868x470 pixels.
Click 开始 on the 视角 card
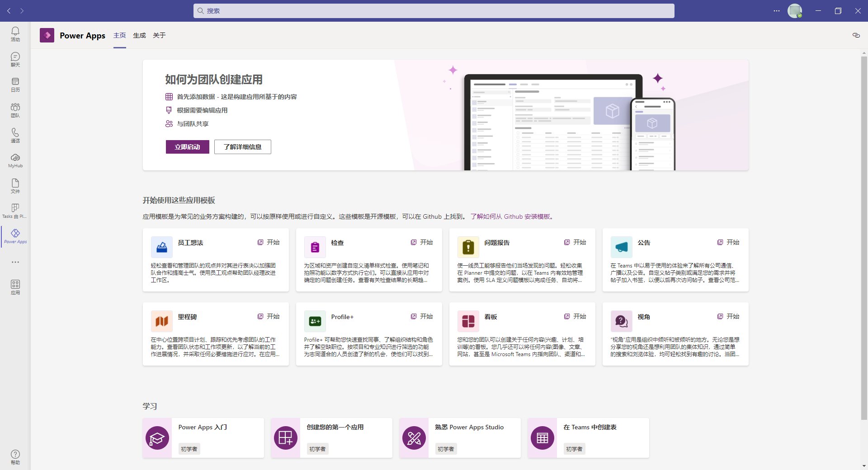[x=728, y=316]
